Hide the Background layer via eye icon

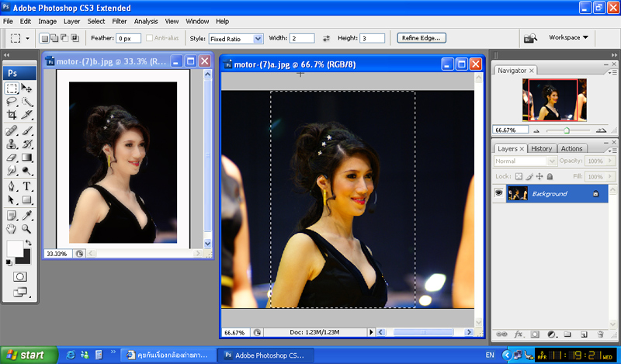click(499, 193)
